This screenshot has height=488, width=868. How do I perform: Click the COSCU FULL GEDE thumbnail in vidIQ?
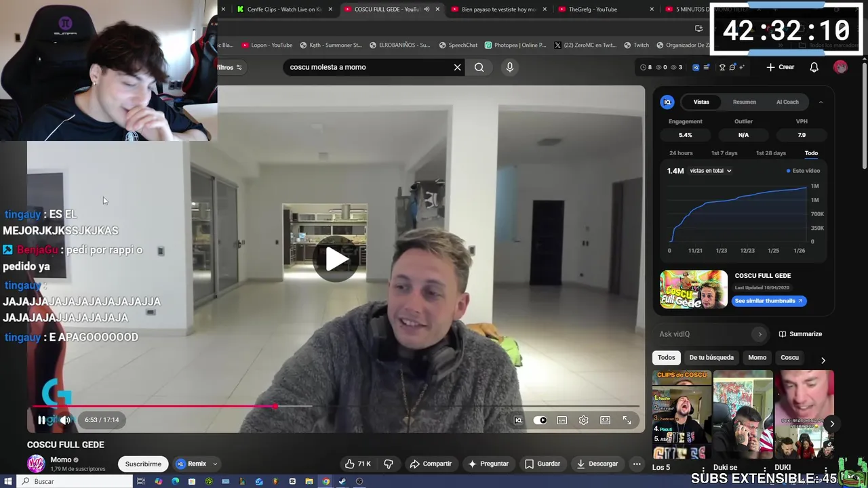(694, 289)
